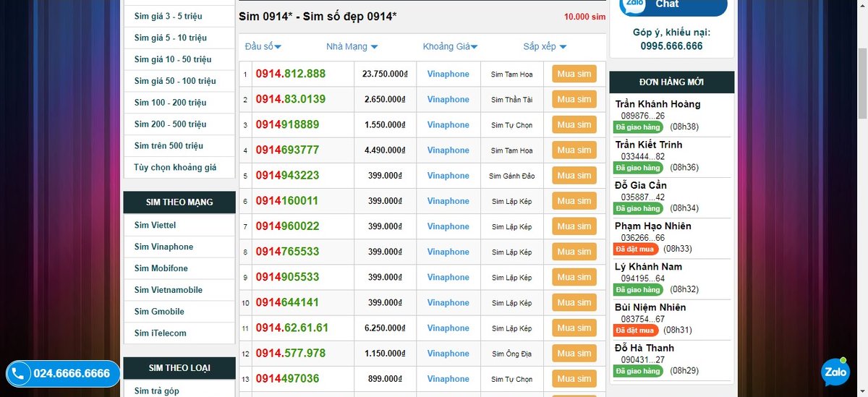The height and width of the screenshot is (397, 868).
Task: Open the Nhà Mạng dropdown filter
Action: pyautogui.click(x=352, y=46)
